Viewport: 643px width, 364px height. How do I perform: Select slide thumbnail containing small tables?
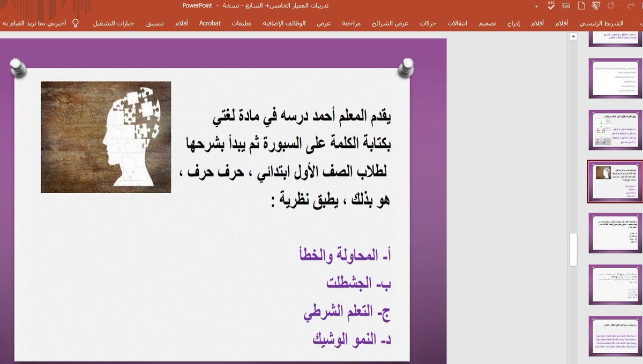coord(615,130)
